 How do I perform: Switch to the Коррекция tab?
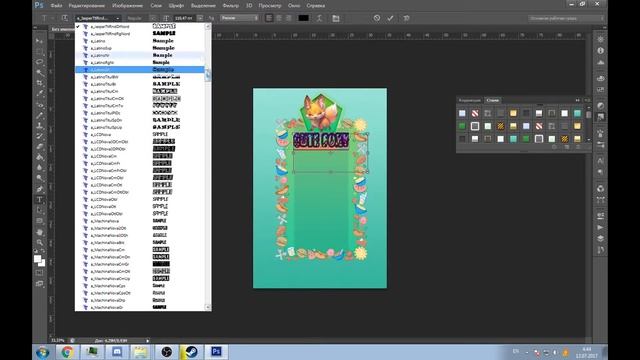[x=469, y=100]
